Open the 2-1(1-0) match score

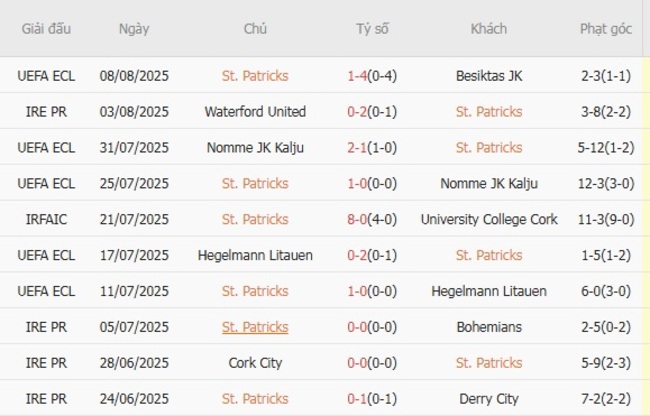coord(372,147)
